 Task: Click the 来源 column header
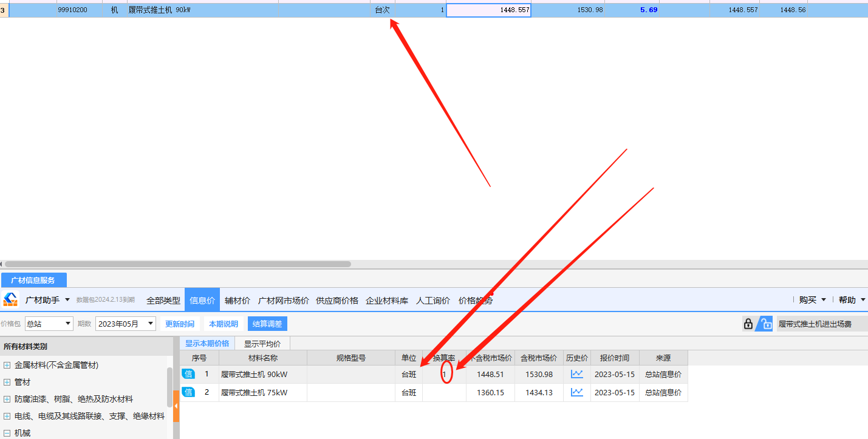point(663,358)
